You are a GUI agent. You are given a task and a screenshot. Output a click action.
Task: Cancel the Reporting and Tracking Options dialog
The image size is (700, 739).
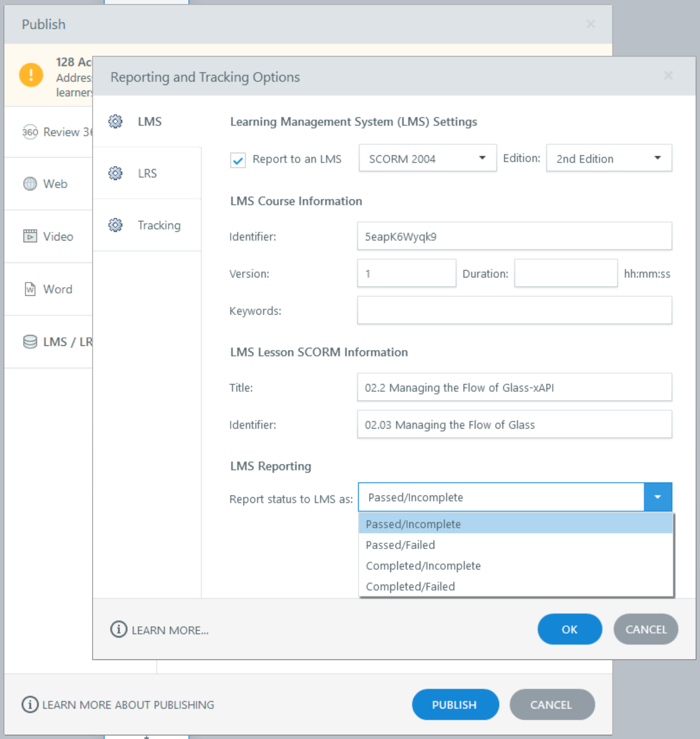tap(646, 629)
